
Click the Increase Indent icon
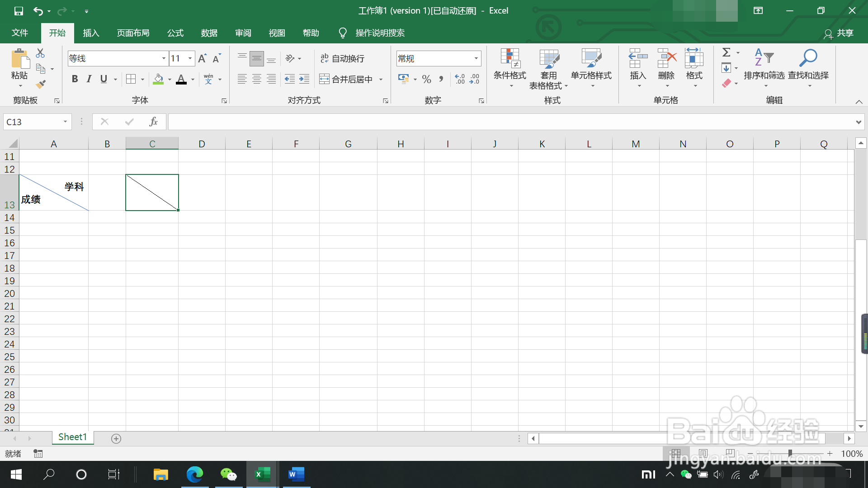(304, 80)
